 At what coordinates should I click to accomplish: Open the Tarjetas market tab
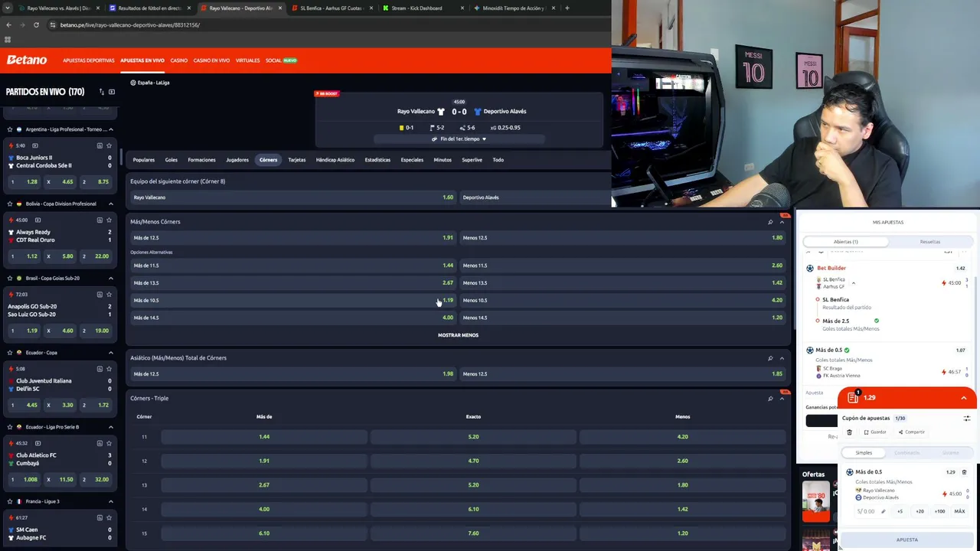pyautogui.click(x=297, y=160)
